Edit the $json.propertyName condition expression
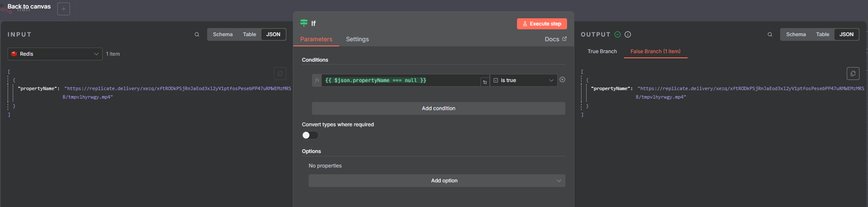The height and width of the screenshot is (207, 868). click(401, 80)
